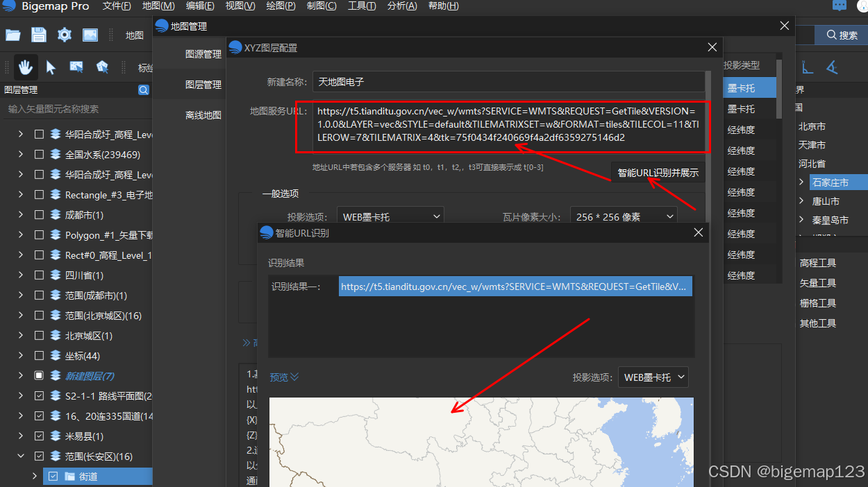This screenshot has width=868, height=487.
Task: Click 高程工具 in right panel
Action: 818,263
